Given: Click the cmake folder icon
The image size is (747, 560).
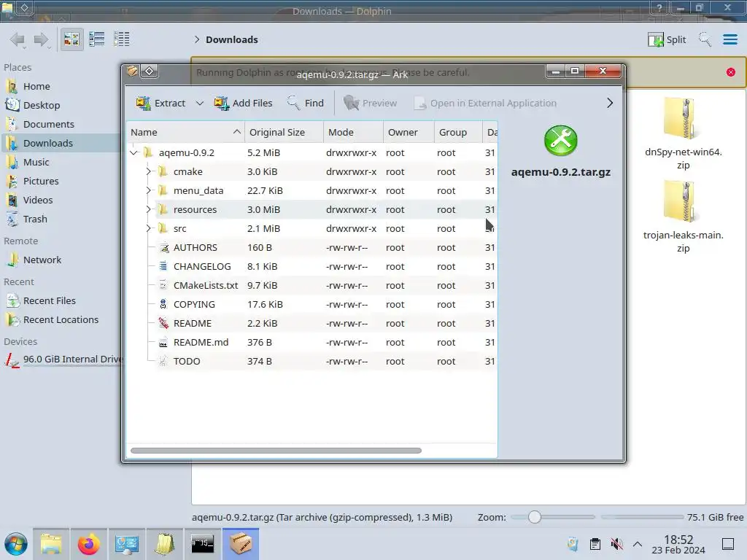Looking at the screenshot, I should 163,171.
